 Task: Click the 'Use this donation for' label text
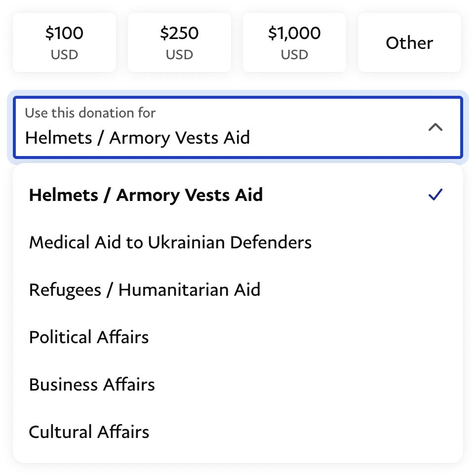coord(90,113)
